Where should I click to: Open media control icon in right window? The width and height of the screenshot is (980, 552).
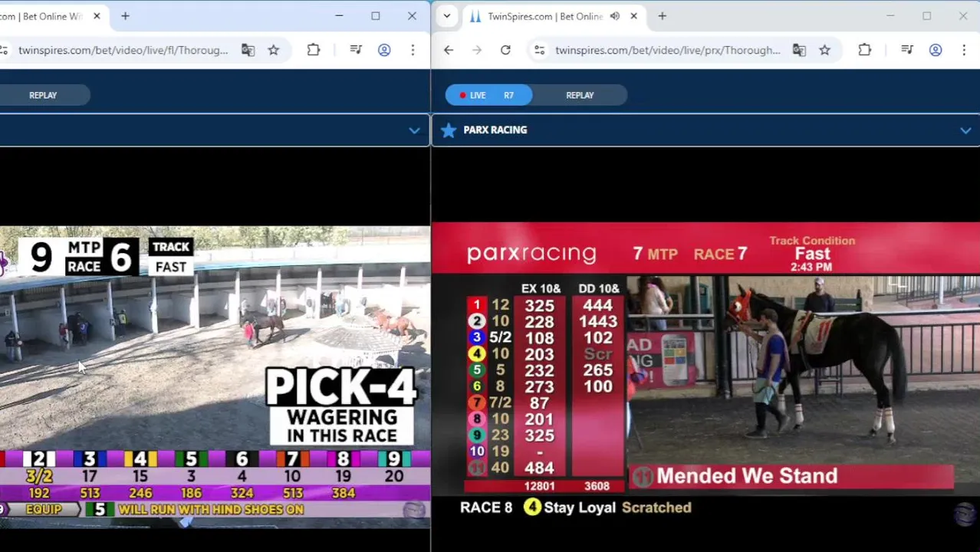907,50
